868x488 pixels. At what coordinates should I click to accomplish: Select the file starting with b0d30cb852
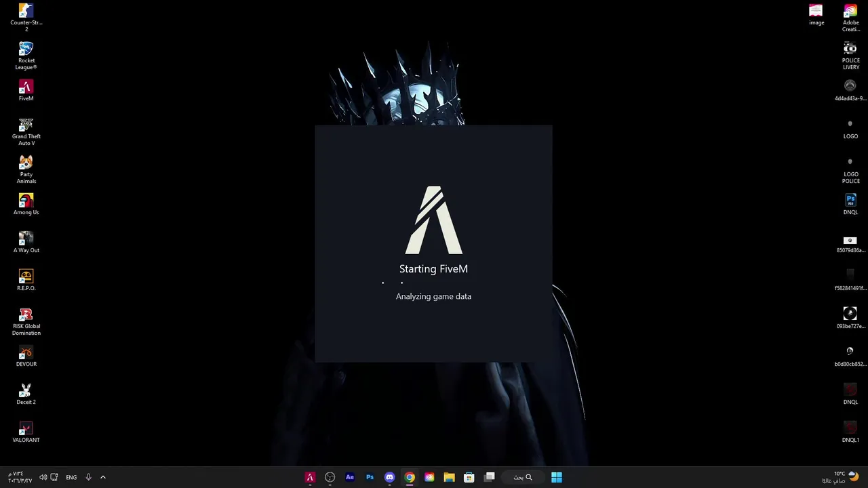click(850, 357)
